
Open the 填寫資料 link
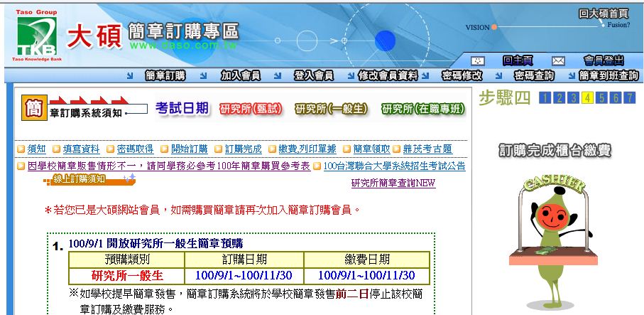pyautogui.click(x=82, y=149)
